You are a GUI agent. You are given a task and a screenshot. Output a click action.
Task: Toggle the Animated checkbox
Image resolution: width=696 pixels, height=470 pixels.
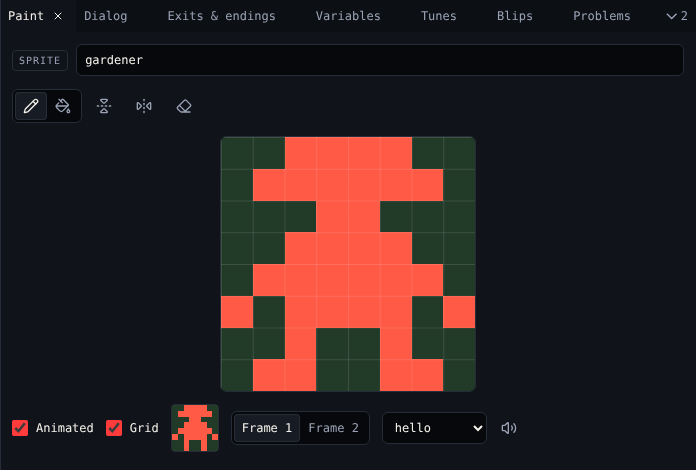(20, 428)
